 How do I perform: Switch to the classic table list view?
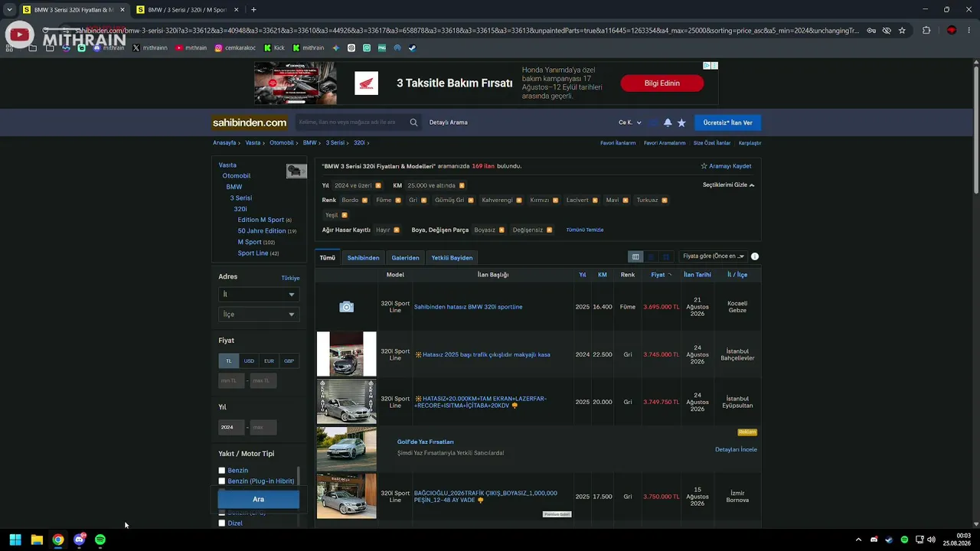[635, 257]
